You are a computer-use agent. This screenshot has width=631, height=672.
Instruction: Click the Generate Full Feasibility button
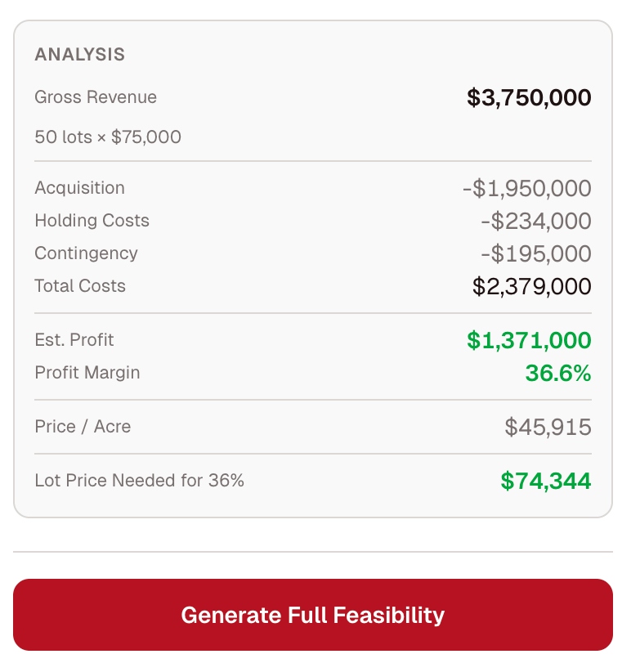[312, 615]
